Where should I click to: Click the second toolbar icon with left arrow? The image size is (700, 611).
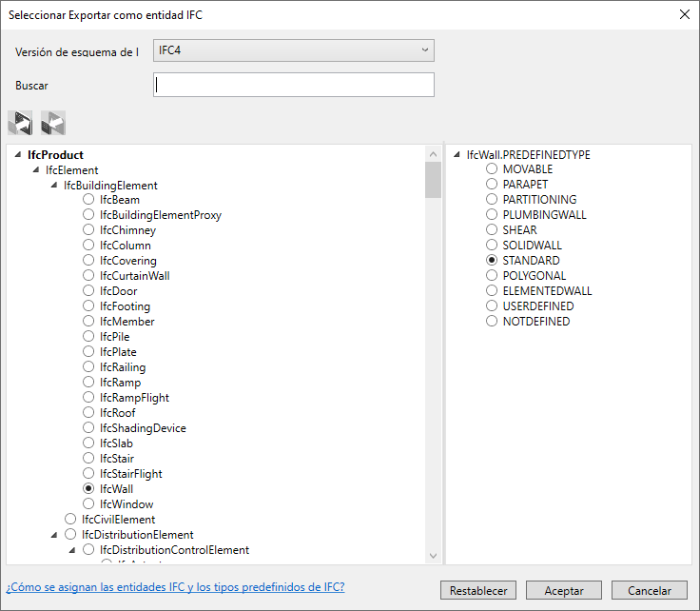pos(53,123)
